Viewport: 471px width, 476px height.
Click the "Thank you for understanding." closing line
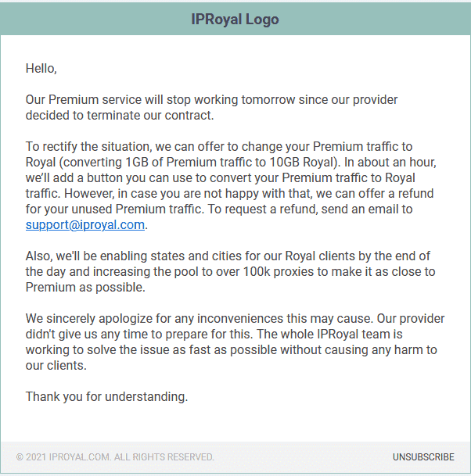106,397
